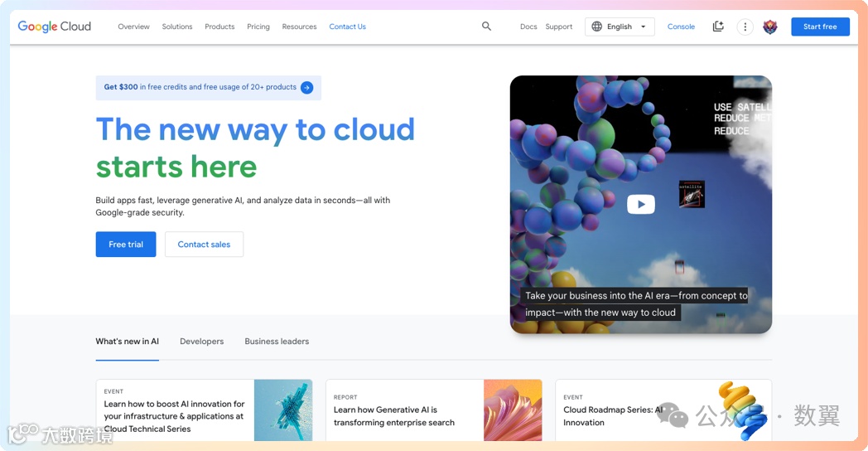Click the Start free button
Screen dimensions: 868x451
coord(821,27)
